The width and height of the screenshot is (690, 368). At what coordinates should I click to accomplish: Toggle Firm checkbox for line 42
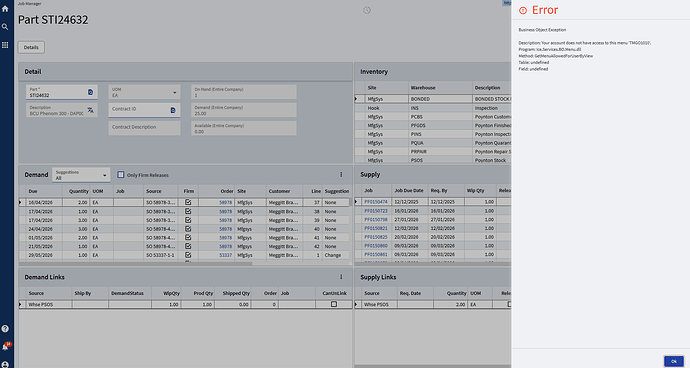[x=188, y=246]
